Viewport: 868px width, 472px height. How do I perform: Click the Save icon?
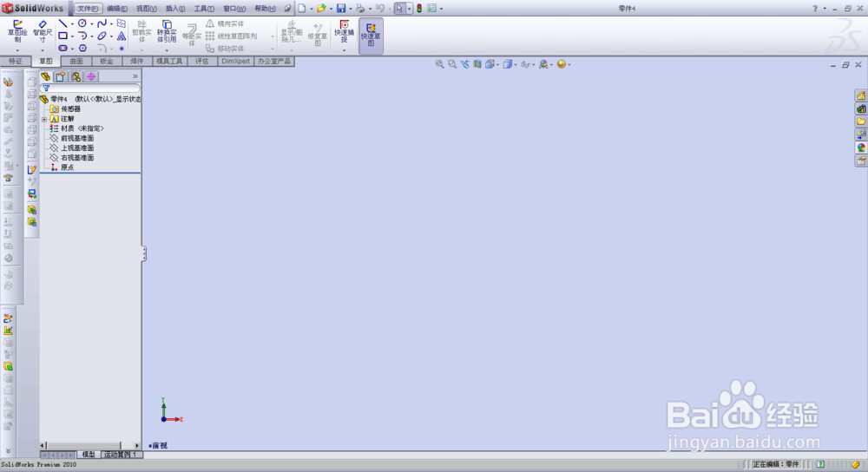point(341,9)
